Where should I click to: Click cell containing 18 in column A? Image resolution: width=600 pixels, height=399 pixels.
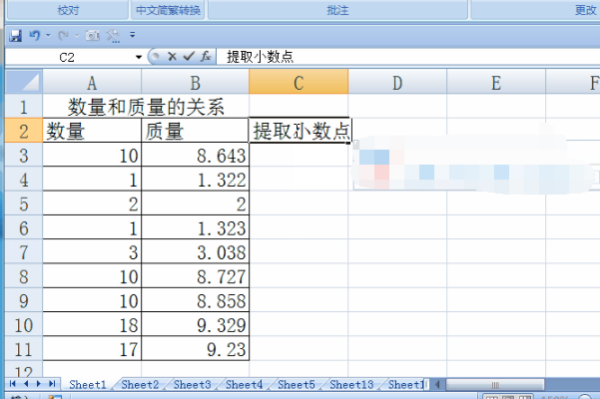click(x=92, y=325)
